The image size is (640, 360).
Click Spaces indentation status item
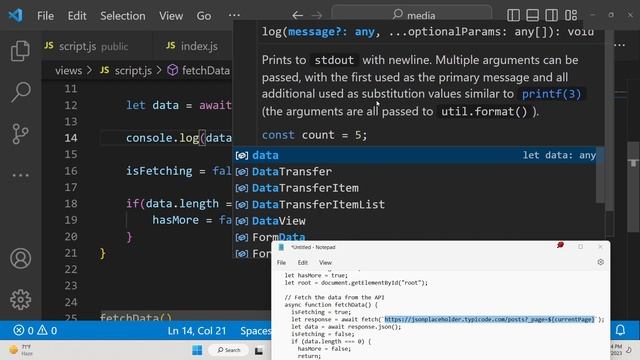pos(256,331)
